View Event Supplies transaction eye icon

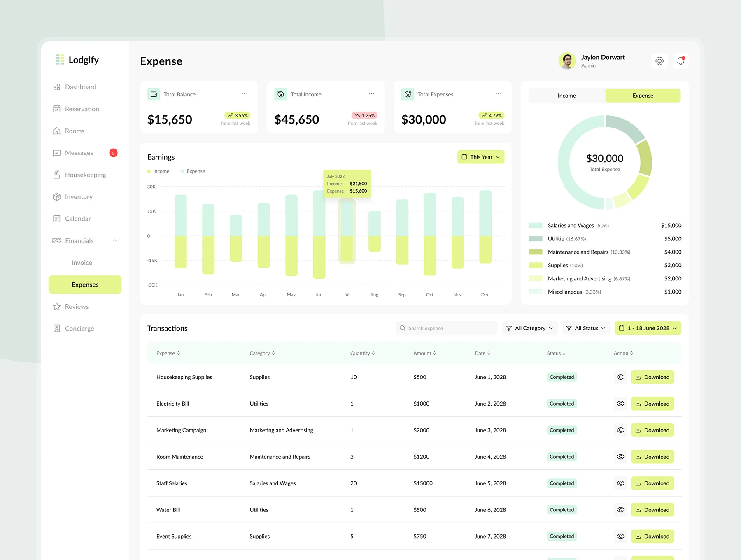621,536
